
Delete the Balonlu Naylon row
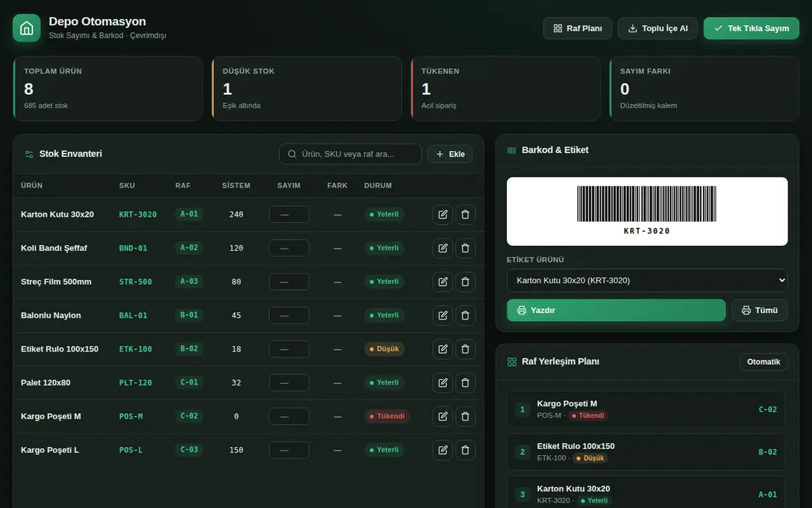466,316
